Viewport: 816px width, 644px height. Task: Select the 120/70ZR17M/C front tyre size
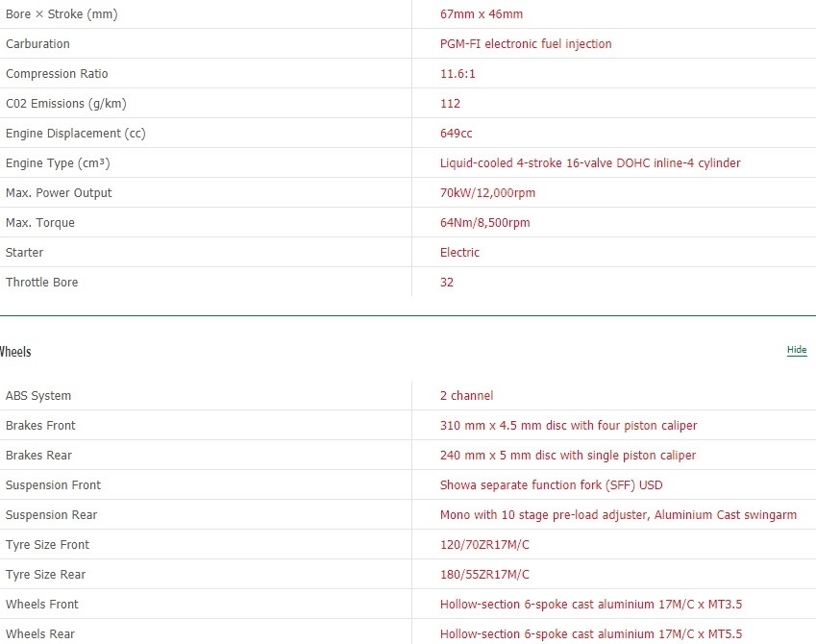(x=484, y=545)
